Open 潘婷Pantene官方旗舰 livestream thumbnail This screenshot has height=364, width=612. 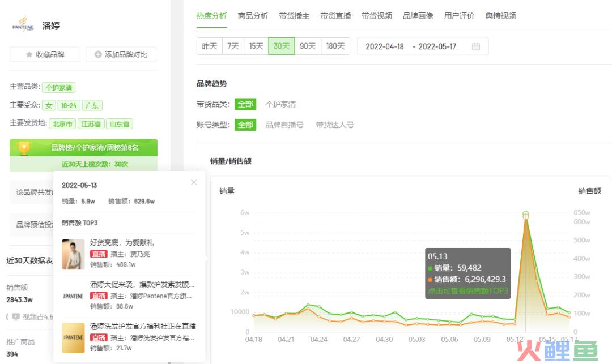tap(73, 296)
